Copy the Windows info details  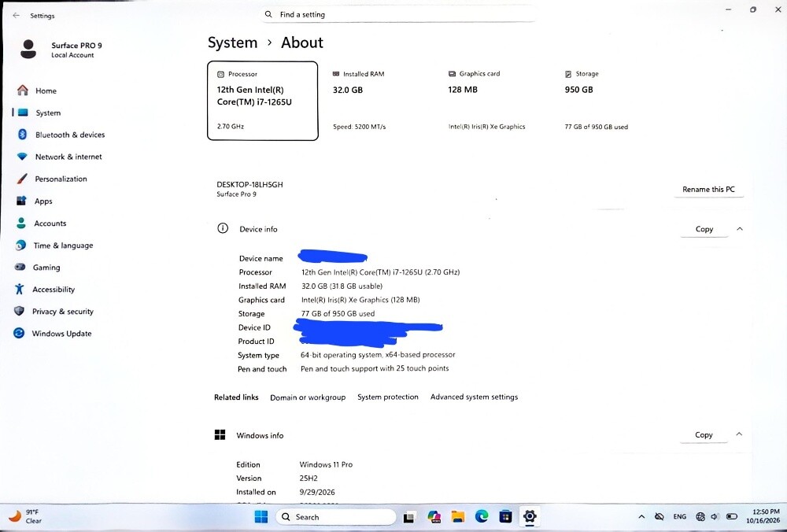pos(703,434)
